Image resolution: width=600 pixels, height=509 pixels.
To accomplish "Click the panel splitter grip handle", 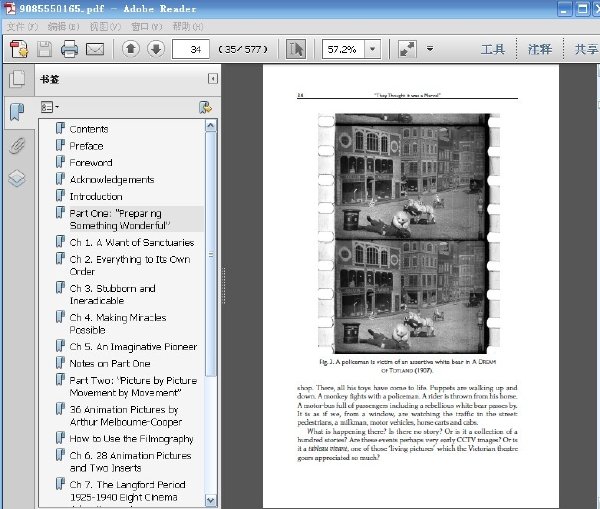I will coord(223,285).
